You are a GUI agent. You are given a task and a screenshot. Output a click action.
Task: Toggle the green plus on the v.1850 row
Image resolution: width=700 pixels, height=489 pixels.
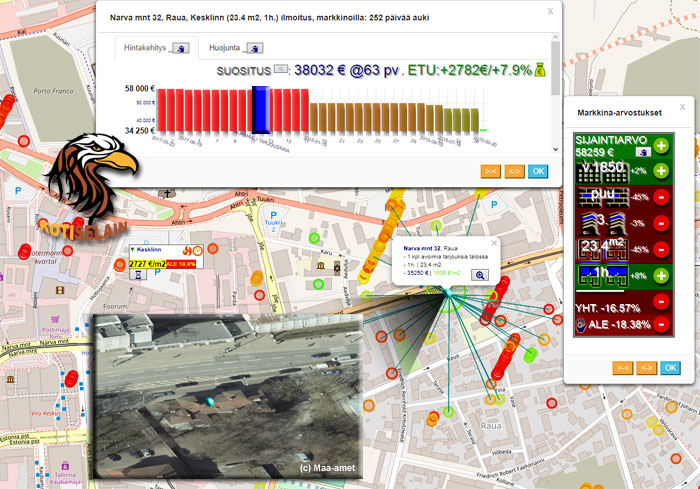tap(661, 171)
